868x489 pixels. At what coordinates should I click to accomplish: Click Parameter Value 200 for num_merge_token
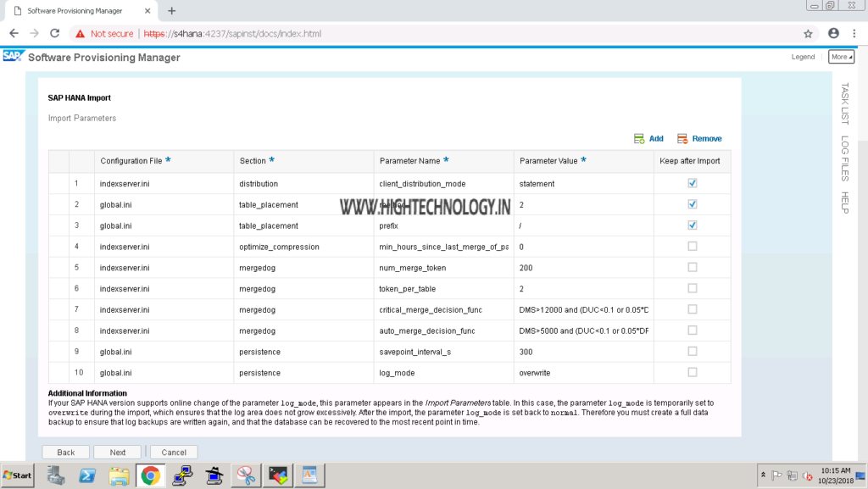coord(583,268)
